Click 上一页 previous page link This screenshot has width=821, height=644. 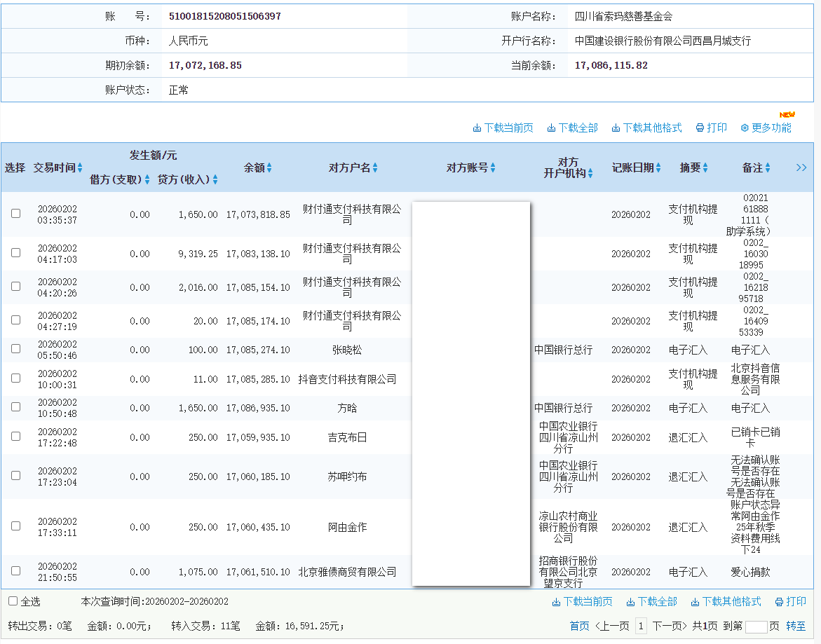click(x=611, y=624)
